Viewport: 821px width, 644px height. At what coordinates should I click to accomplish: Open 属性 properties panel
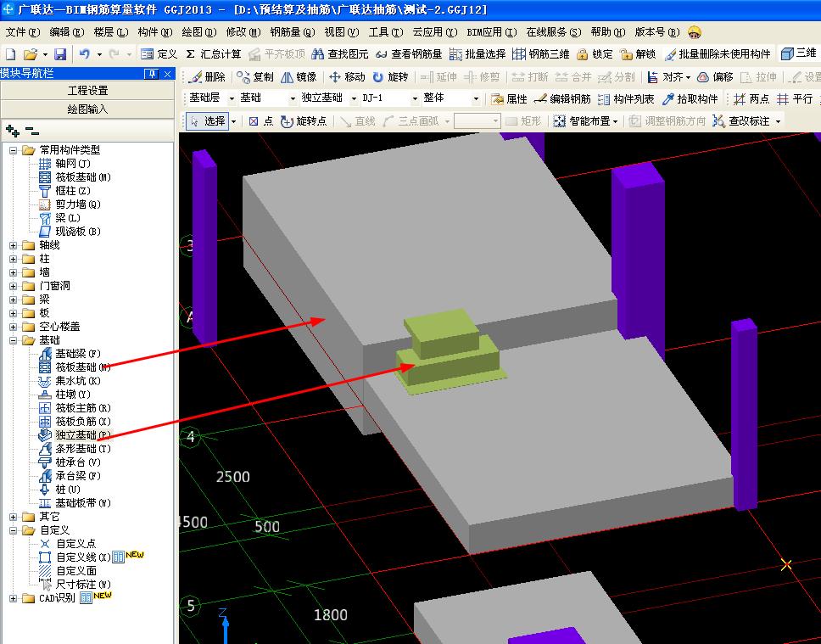click(508, 98)
